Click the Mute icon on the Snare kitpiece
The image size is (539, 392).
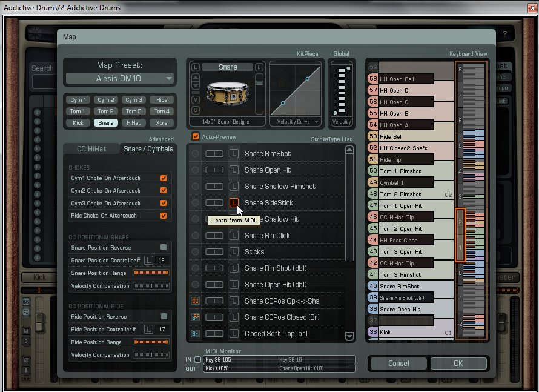[195, 99]
